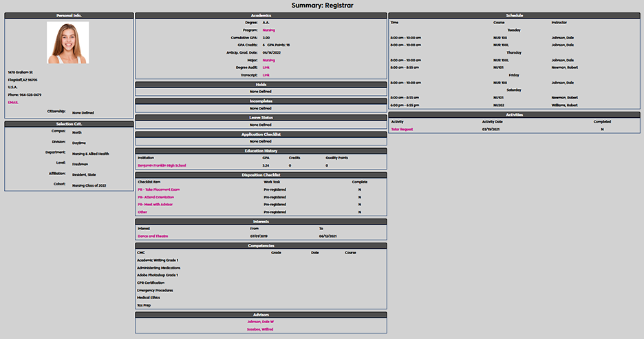Click the 'Medical Ethics' competency
This screenshot has width=644, height=339.
click(x=149, y=298)
